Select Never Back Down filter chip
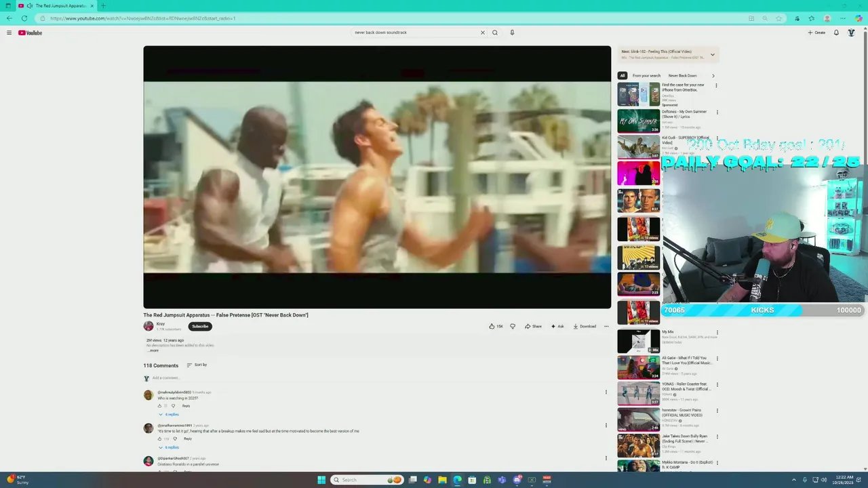The height and width of the screenshot is (488, 868). [x=682, y=76]
